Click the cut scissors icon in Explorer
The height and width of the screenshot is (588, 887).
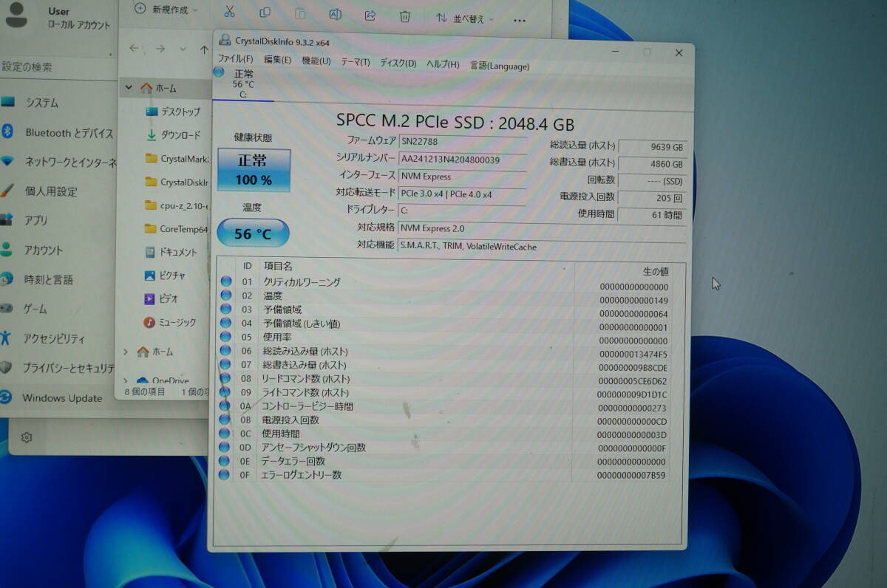[229, 12]
